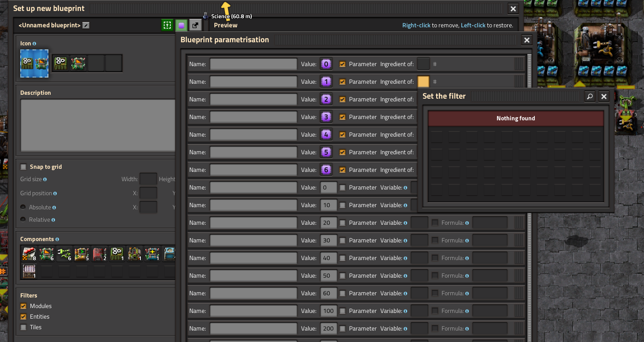Click the purple parameter 3 value icon
This screenshot has width=644, height=342.
326,117
